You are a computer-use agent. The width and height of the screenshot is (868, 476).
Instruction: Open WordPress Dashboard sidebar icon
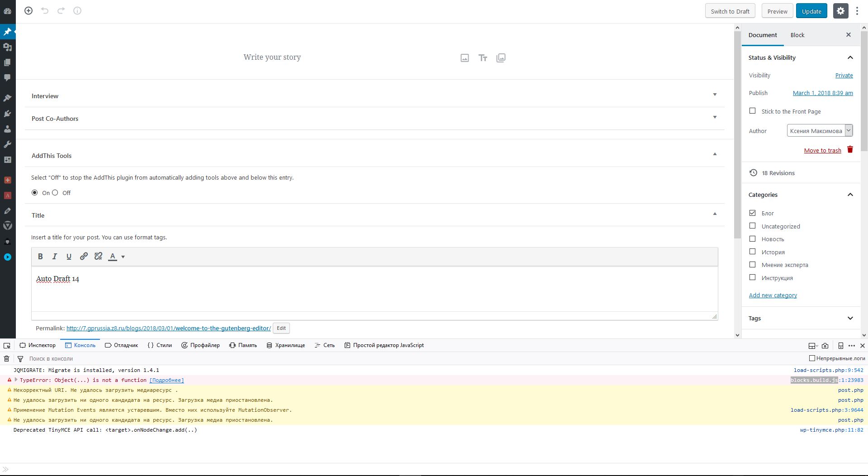[x=8, y=11]
